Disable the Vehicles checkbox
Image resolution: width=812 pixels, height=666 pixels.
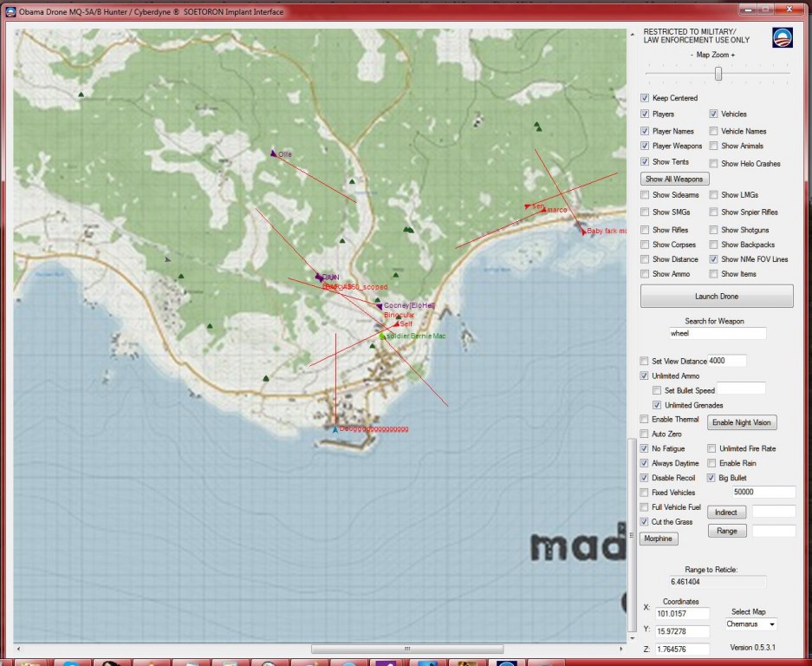713,114
